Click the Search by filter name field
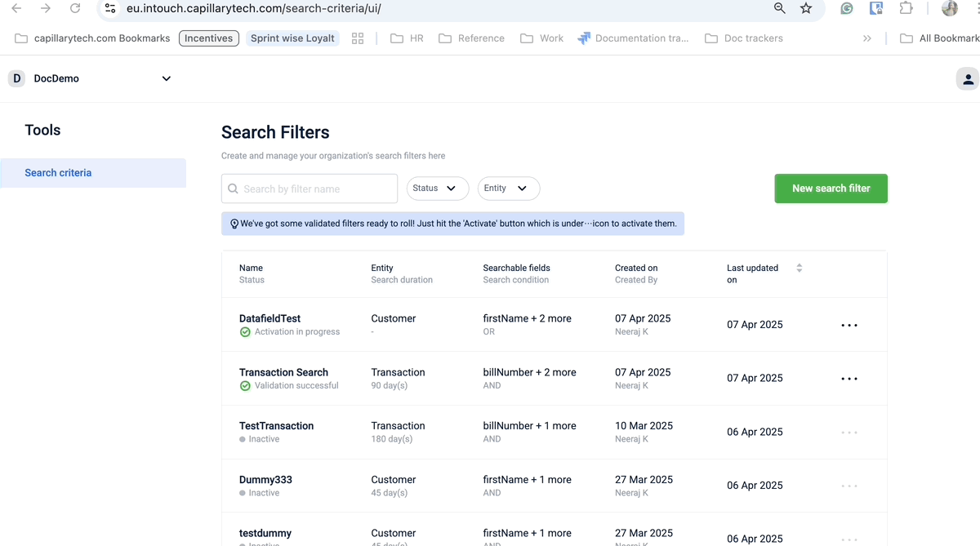This screenshot has width=980, height=546. [x=310, y=189]
